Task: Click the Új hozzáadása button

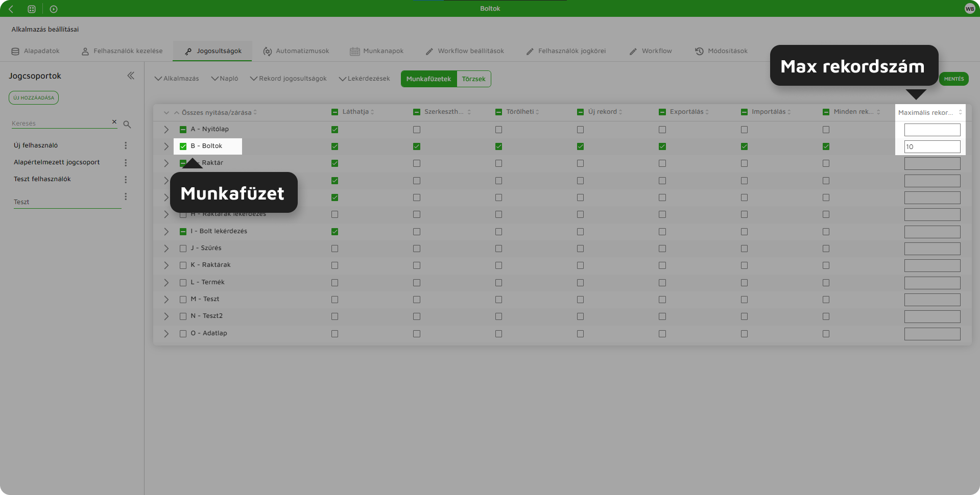Action: 34,97
